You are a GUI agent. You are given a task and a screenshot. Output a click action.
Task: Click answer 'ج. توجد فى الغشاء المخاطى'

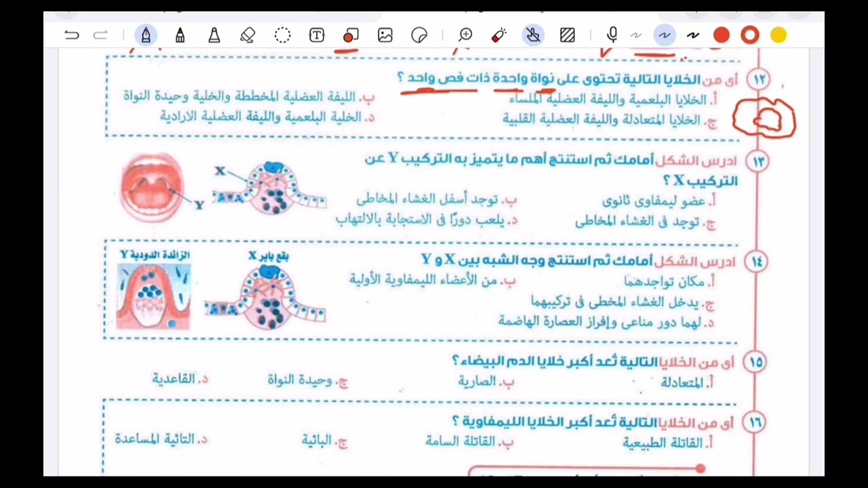pyautogui.click(x=646, y=221)
